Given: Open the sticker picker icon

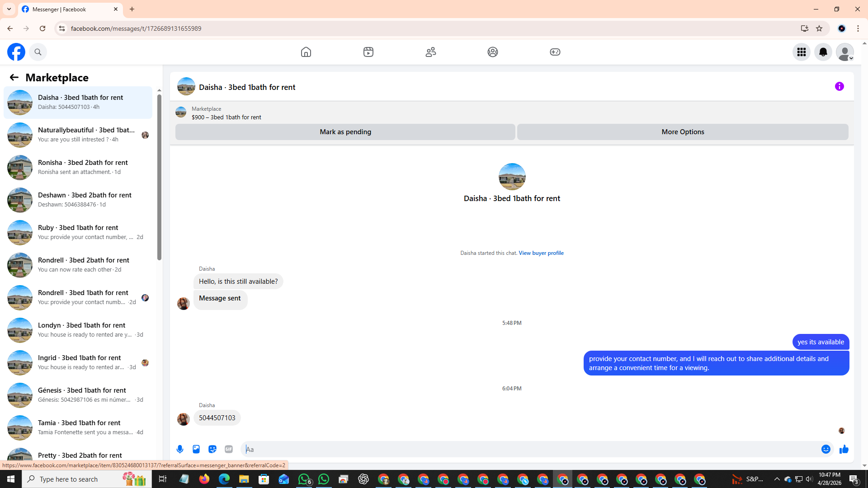Looking at the screenshot, I should pos(212,449).
